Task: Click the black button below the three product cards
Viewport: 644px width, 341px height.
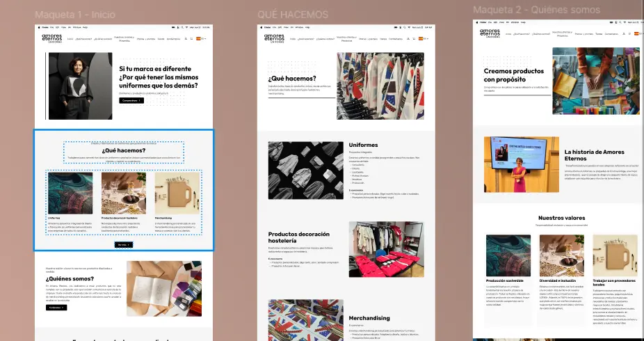Action: pyautogui.click(x=123, y=244)
